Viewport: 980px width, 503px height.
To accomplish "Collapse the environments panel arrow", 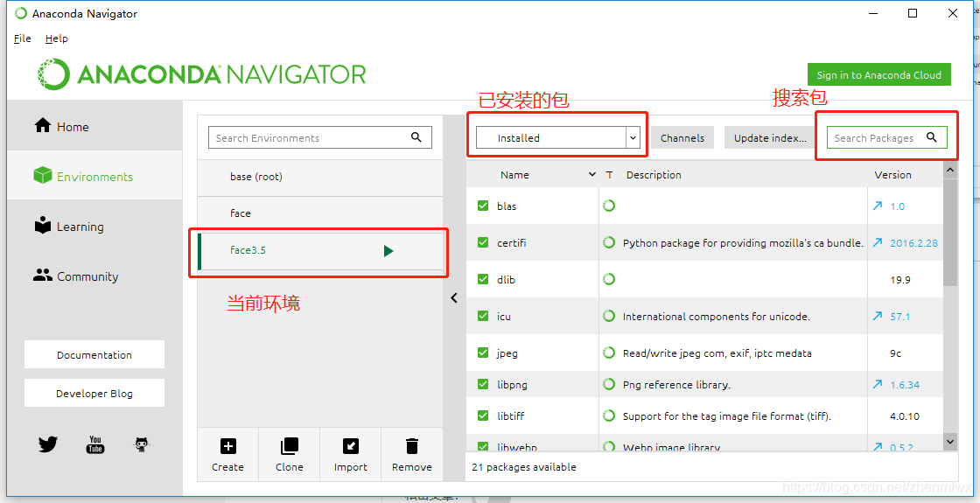I will [454, 298].
